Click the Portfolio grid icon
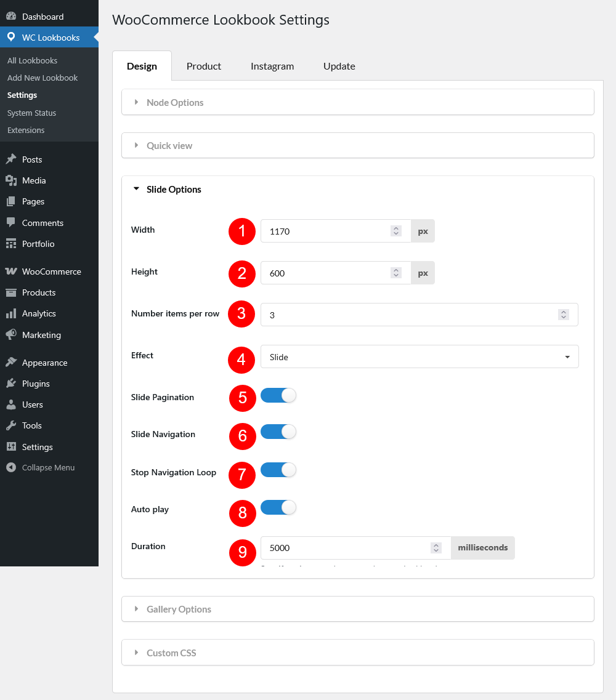Screen dimensions: 616x700 click(x=11, y=244)
